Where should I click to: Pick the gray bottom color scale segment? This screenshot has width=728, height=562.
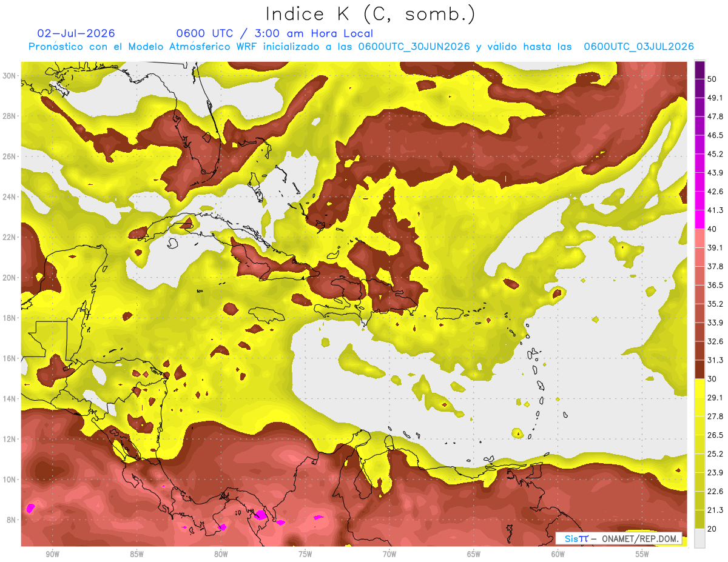pyautogui.click(x=699, y=539)
